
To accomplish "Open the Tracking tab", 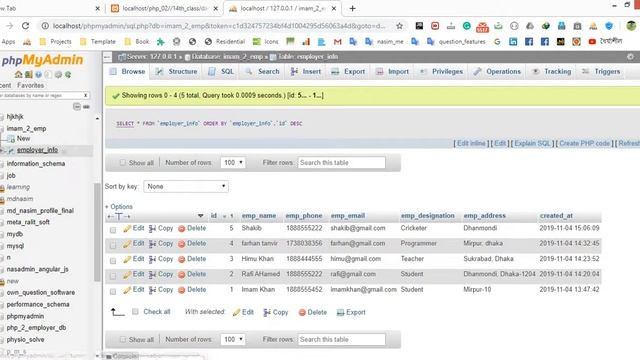I will 552,71.
